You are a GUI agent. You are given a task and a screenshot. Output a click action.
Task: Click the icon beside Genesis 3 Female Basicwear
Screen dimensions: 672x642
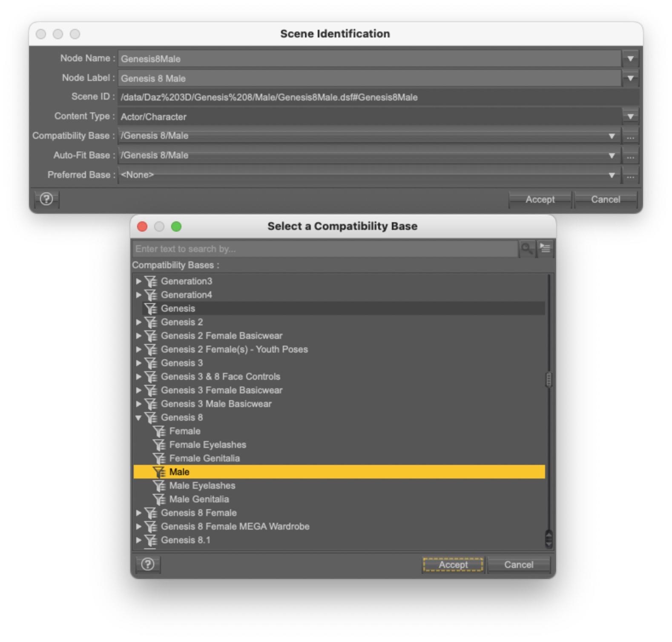click(x=151, y=390)
